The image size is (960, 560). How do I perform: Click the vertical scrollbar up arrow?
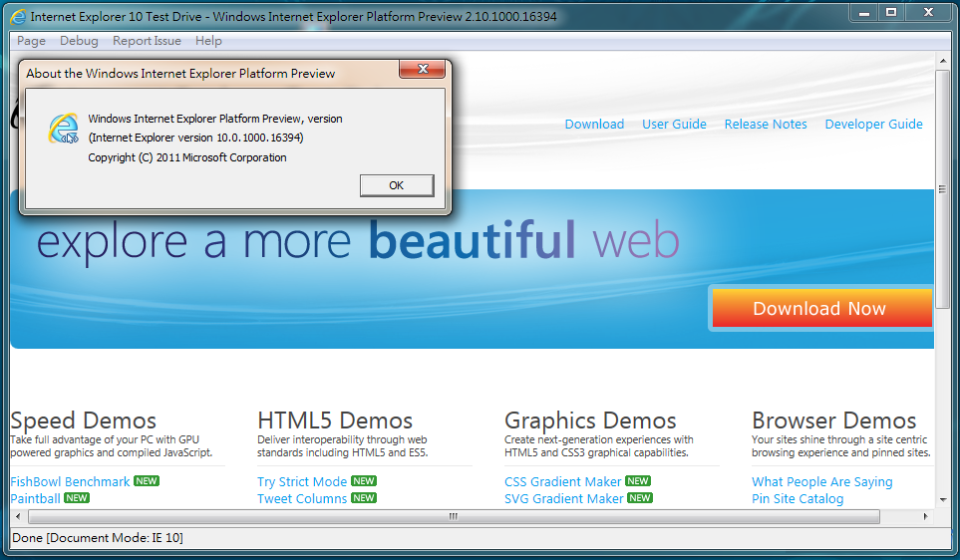943,61
